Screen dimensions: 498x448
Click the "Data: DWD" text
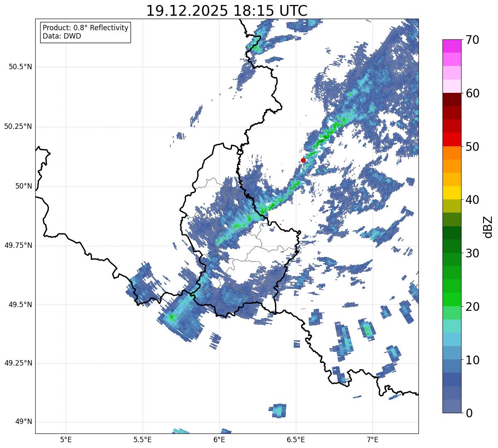62,36
